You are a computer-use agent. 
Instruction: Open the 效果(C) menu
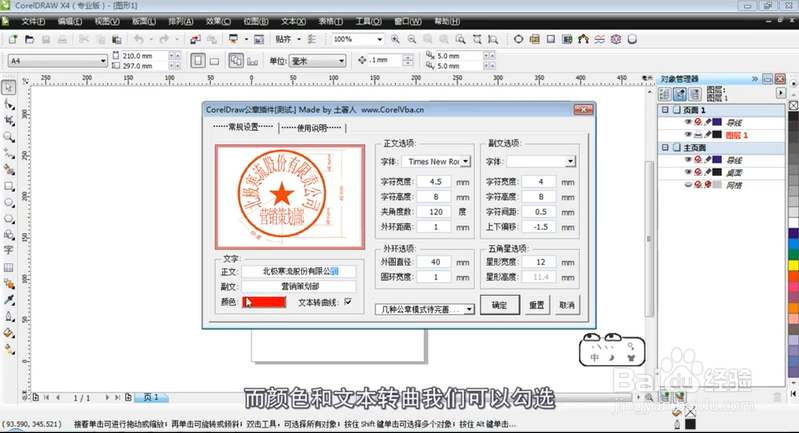coord(218,21)
